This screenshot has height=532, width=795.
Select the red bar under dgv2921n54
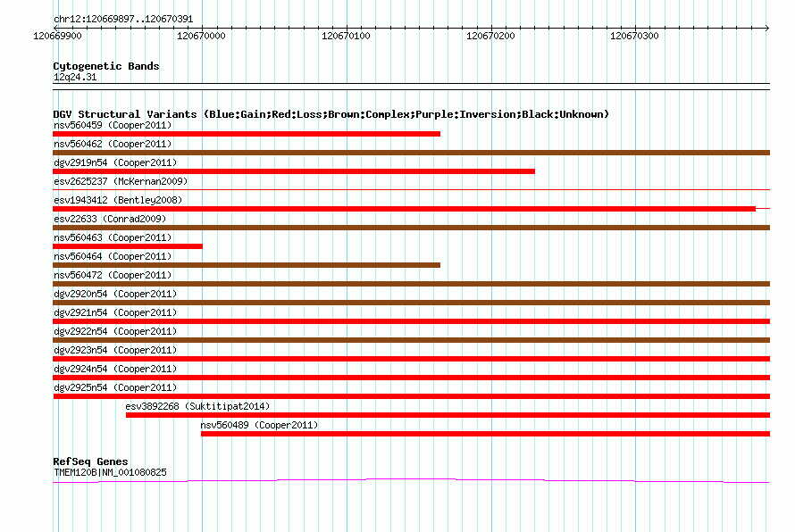(x=411, y=321)
